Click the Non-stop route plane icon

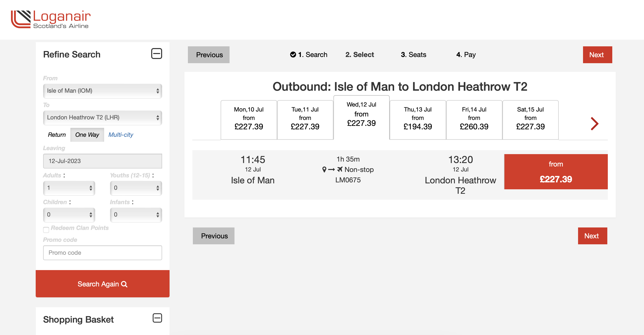340,169
